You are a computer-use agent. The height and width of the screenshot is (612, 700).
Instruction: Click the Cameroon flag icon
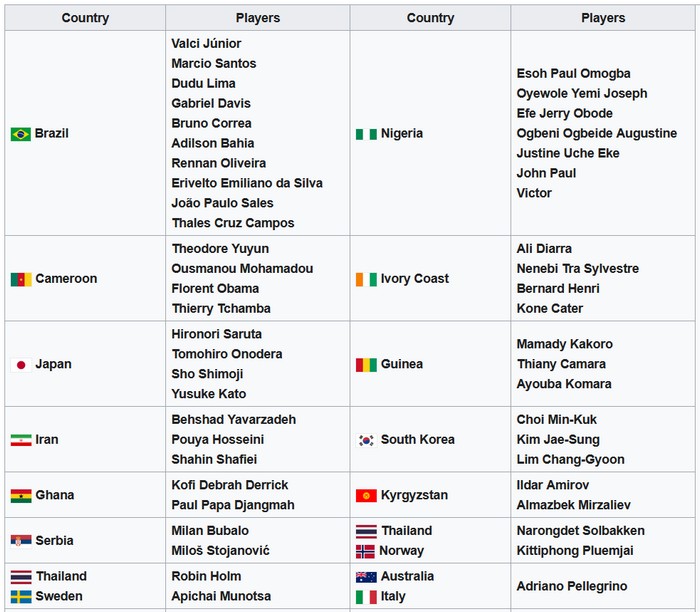point(21,279)
